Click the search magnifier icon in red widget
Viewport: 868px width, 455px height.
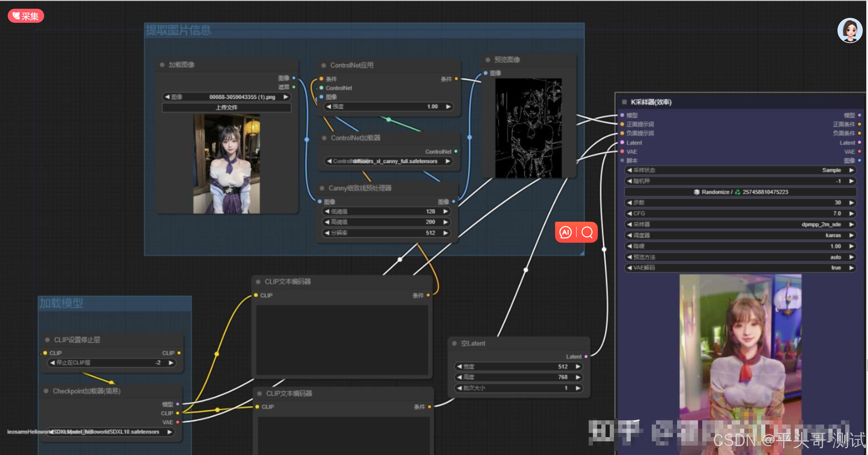pos(587,232)
